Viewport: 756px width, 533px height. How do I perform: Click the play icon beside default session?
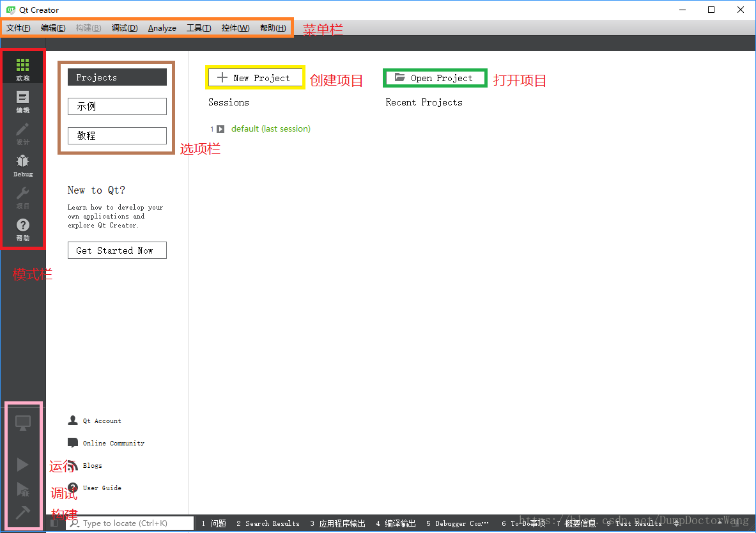(220, 129)
